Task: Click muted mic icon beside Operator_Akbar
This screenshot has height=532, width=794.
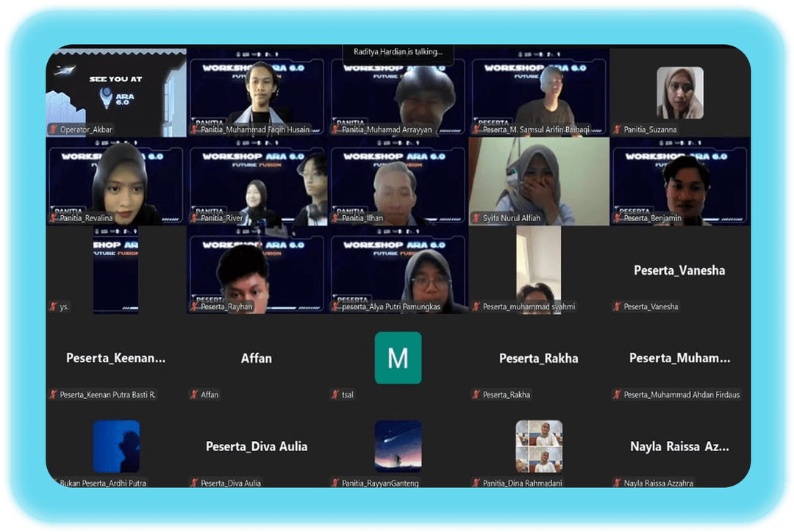Action: coord(53,129)
